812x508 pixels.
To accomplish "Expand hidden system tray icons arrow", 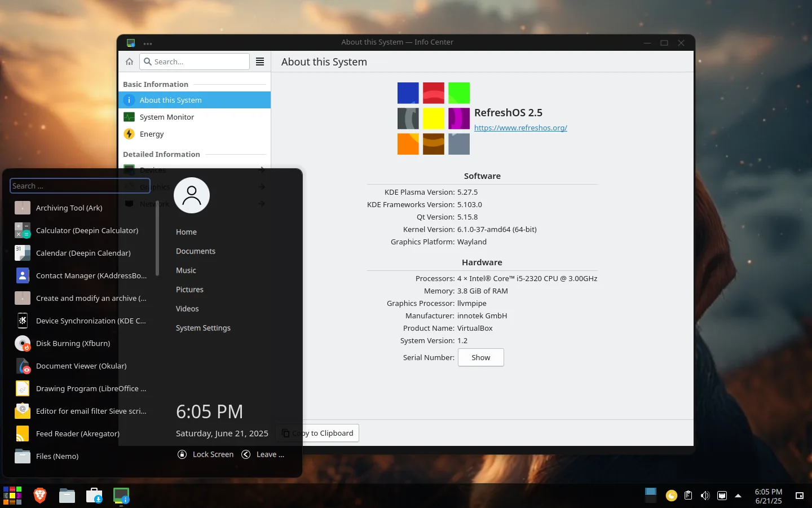I will click(738, 496).
